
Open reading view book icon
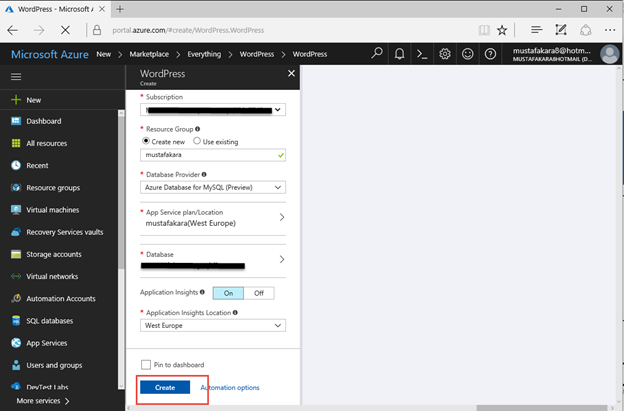pos(484,30)
